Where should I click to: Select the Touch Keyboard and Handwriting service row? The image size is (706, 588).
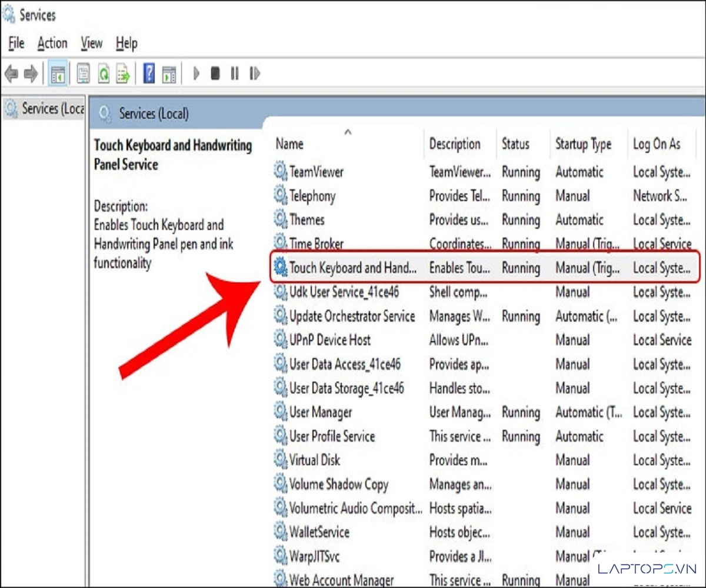point(352,268)
